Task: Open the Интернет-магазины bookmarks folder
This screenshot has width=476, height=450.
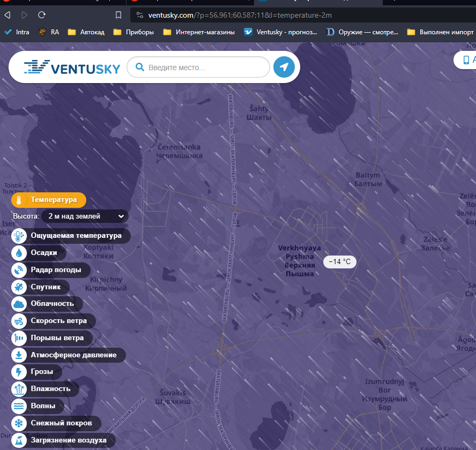Action: tap(199, 32)
